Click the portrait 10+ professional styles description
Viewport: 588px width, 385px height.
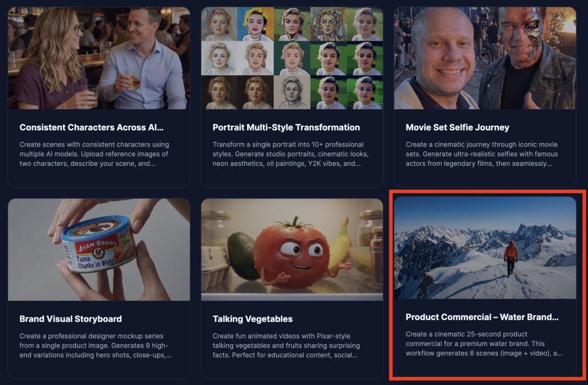pyautogui.click(x=291, y=154)
